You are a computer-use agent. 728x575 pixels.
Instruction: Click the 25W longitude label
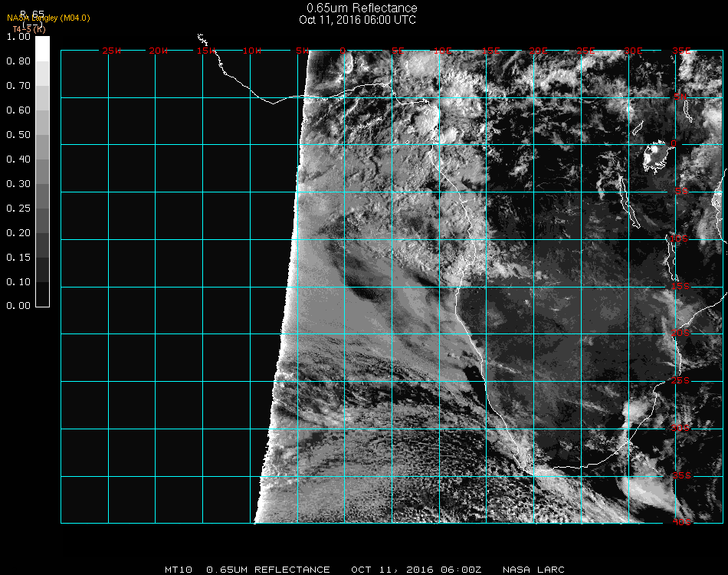[112, 51]
